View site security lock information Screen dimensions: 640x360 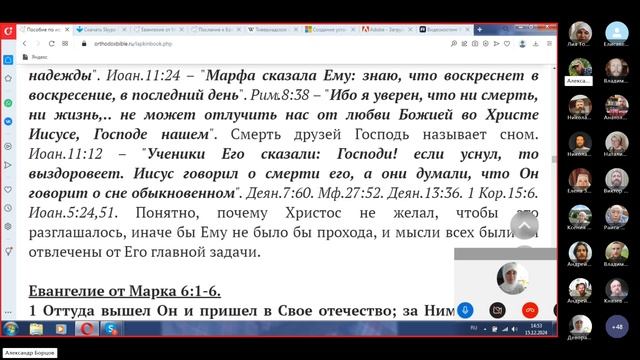(x=84, y=44)
